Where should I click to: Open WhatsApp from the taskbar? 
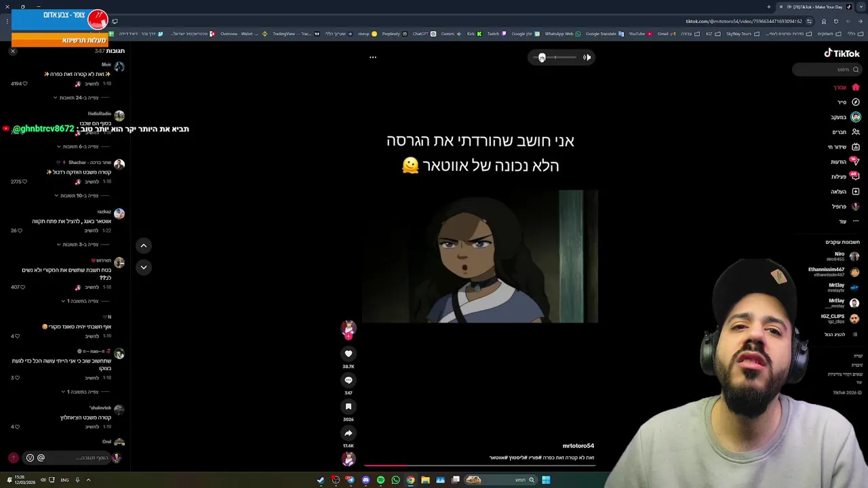(x=395, y=480)
